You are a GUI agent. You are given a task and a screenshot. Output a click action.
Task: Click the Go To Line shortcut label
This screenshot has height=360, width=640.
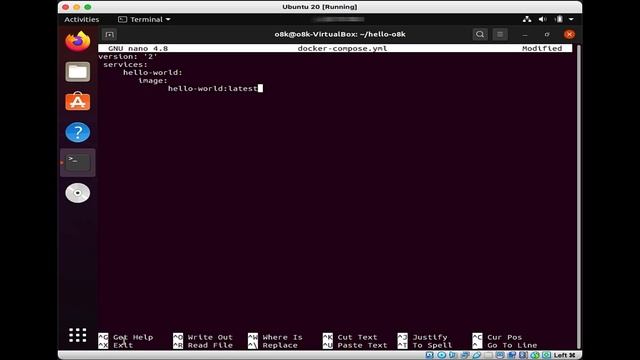[x=512, y=345]
